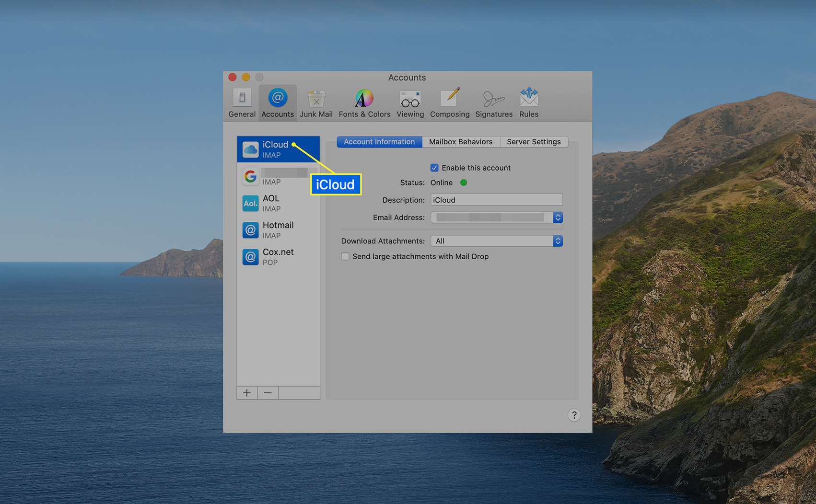Screen dimensions: 816x504
Task: Click the iCloud cloud icon
Action: [x=250, y=149]
